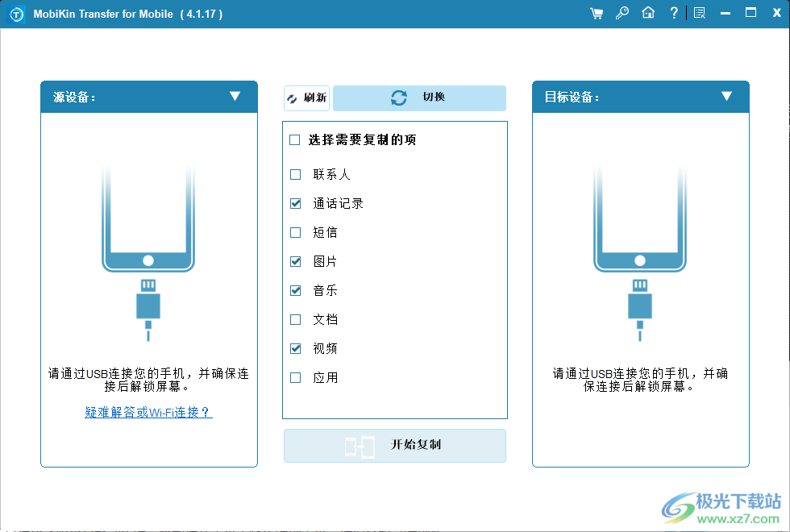Expand the 源设备 device dropdown
The width and height of the screenshot is (790, 532).
tap(236, 97)
